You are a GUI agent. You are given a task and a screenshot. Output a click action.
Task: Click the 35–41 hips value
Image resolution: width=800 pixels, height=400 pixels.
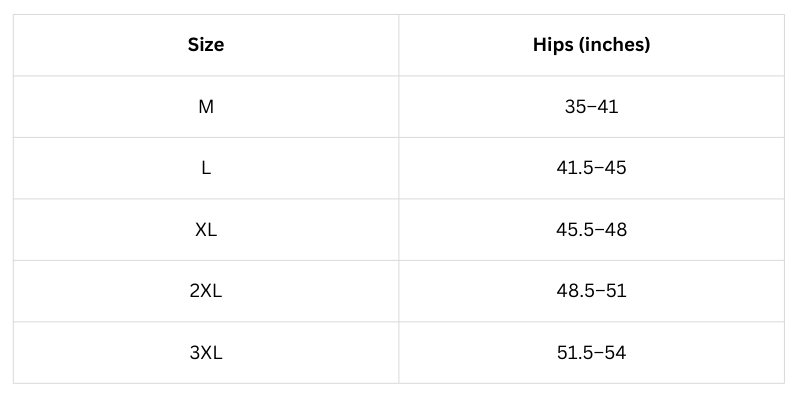pos(591,106)
